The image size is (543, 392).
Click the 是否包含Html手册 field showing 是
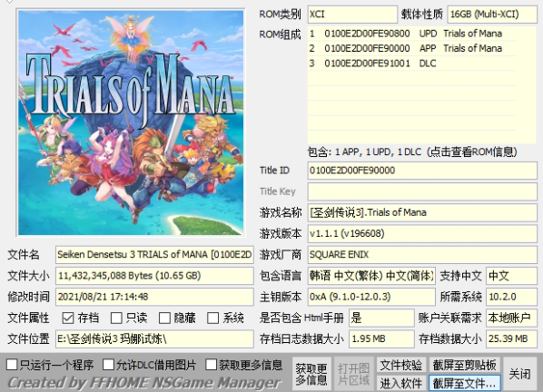[381, 318]
